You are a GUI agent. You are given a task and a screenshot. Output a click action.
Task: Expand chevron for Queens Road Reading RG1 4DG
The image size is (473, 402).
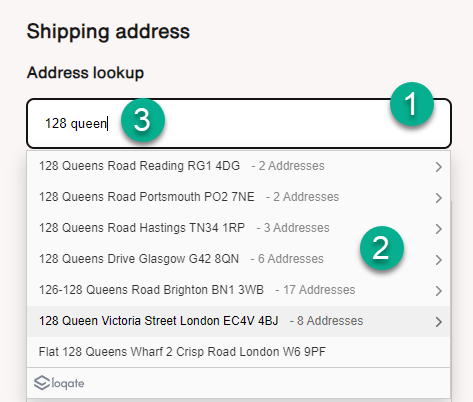pos(438,167)
